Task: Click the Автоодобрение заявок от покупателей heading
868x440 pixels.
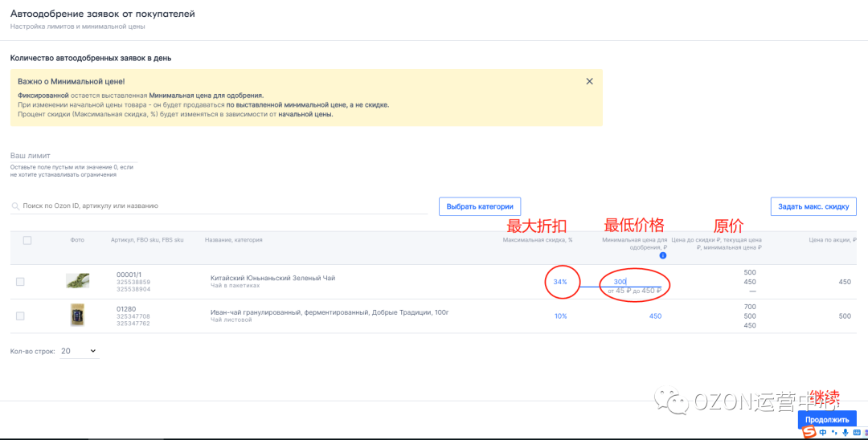Action: tap(102, 14)
